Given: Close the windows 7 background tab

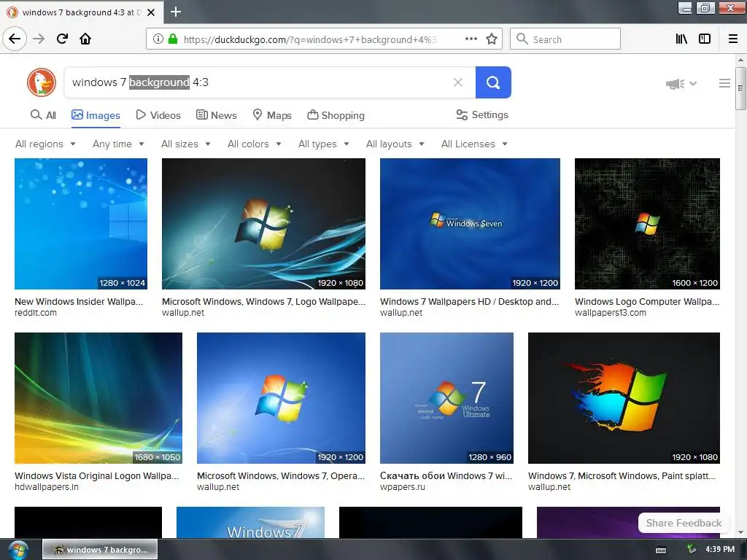Looking at the screenshot, I should 151,12.
